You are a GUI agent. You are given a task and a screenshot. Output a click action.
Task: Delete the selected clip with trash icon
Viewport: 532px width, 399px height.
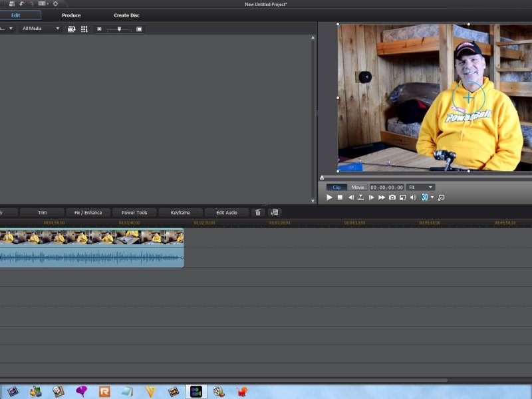pos(258,213)
